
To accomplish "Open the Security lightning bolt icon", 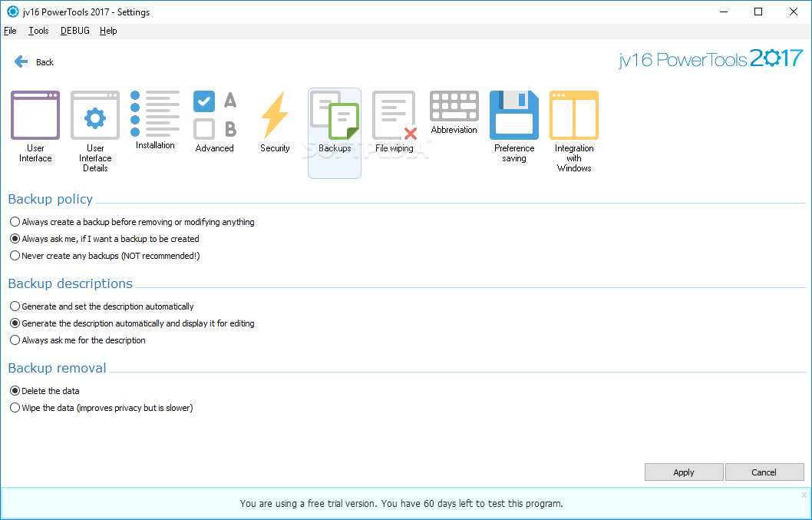I will pyautogui.click(x=275, y=115).
